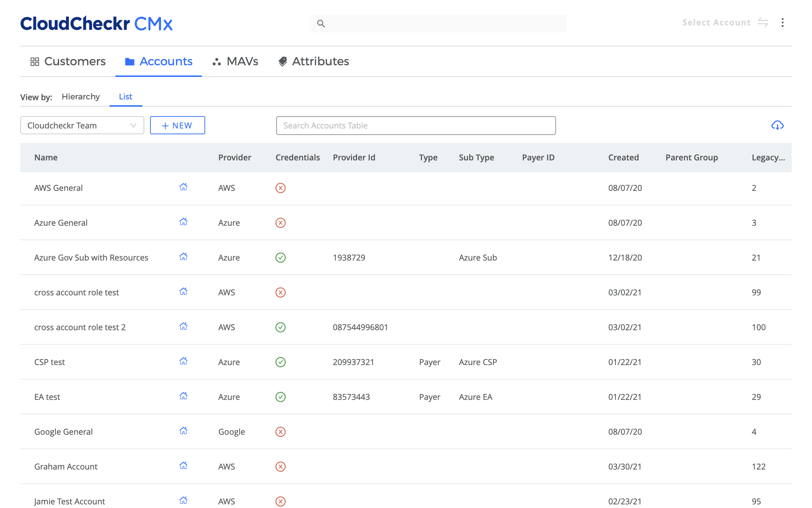Open the Graham Account name
This screenshot has width=812, height=508.
pyautogui.click(x=66, y=467)
